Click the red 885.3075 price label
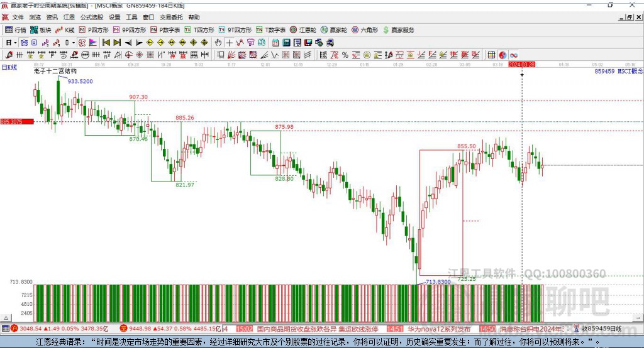Image resolution: width=644 pixels, height=348 pixels. pyautogui.click(x=17, y=121)
